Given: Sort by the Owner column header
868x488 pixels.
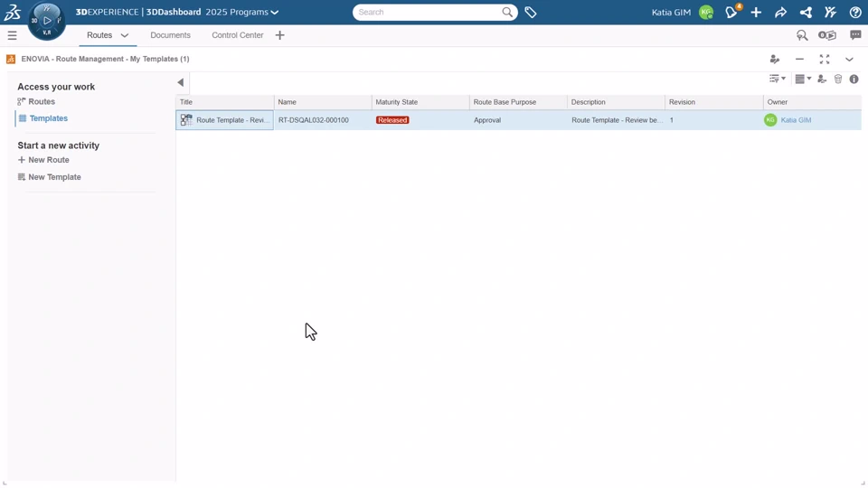Looking at the screenshot, I should (813, 102).
